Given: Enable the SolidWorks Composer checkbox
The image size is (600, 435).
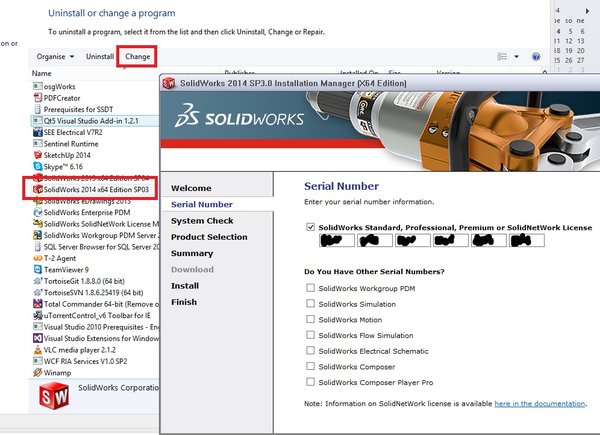Looking at the screenshot, I should (x=310, y=366).
